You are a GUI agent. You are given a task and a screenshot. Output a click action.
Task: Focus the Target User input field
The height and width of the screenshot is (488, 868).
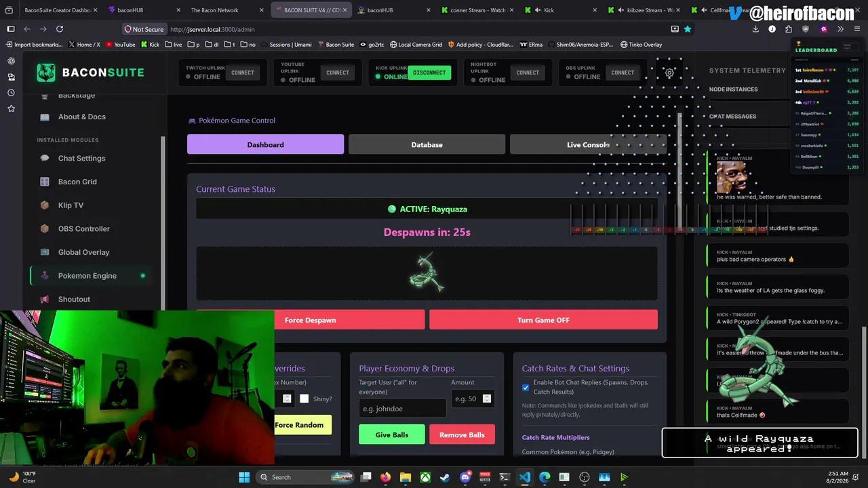click(402, 409)
